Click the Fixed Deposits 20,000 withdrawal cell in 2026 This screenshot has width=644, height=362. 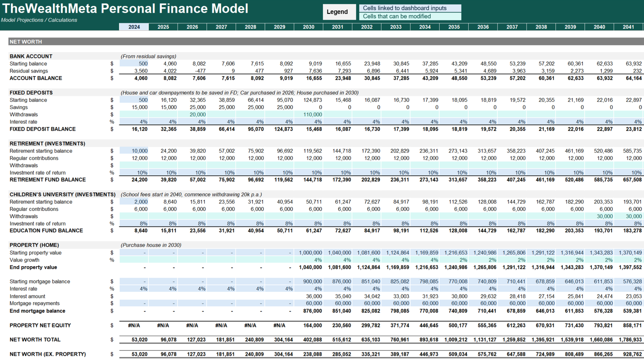click(x=198, y=114)
